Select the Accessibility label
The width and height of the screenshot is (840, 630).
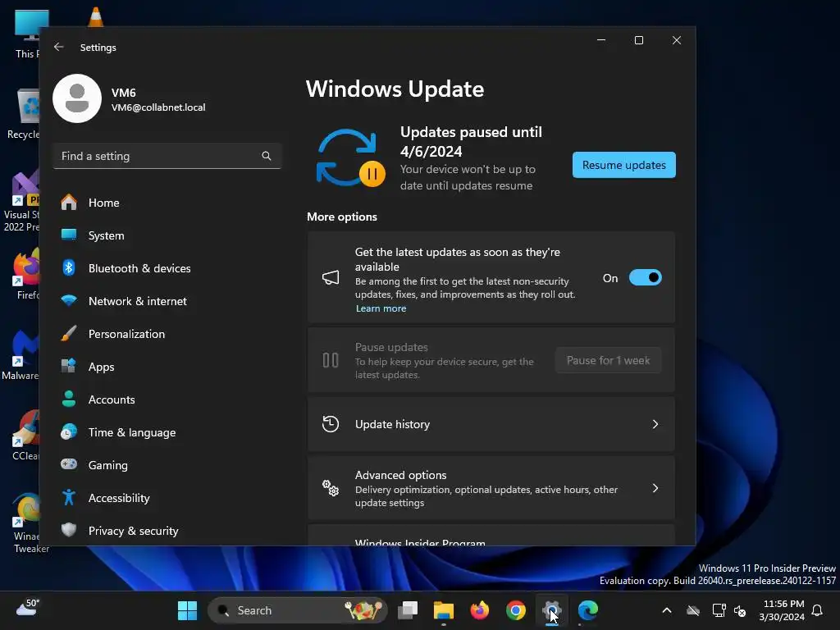pos(119,498)
